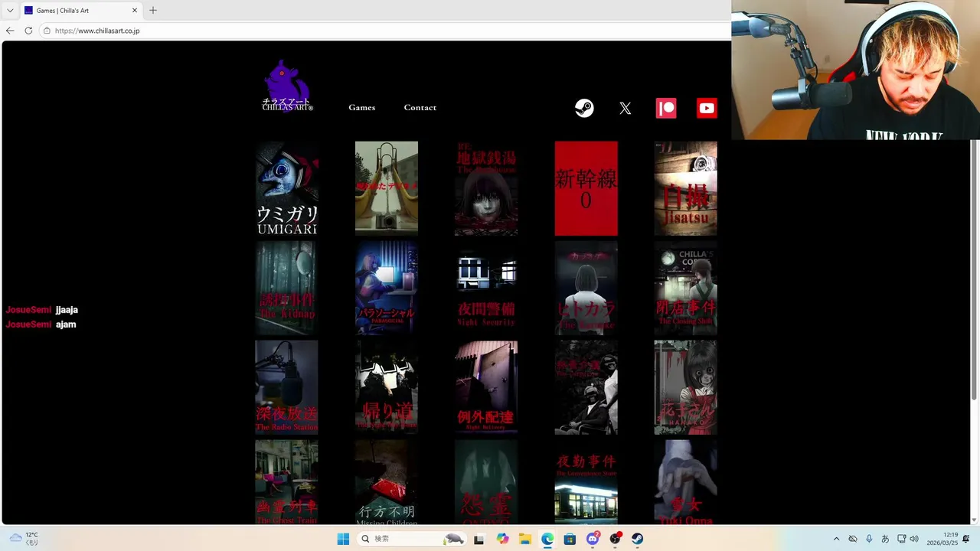Open the 怨霊 Onryo game cover
The width and height of the screenshot is (980, 551).
click(486, 482)
